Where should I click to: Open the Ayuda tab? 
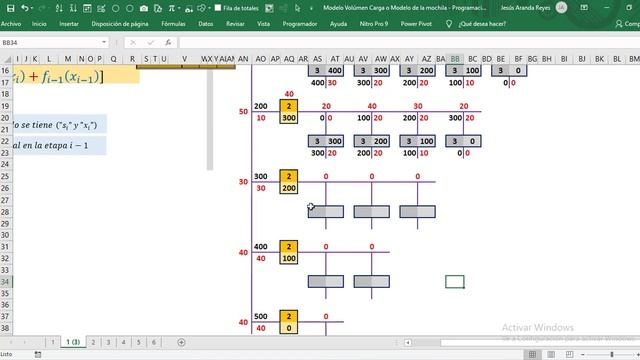click(x=338, y=24)
